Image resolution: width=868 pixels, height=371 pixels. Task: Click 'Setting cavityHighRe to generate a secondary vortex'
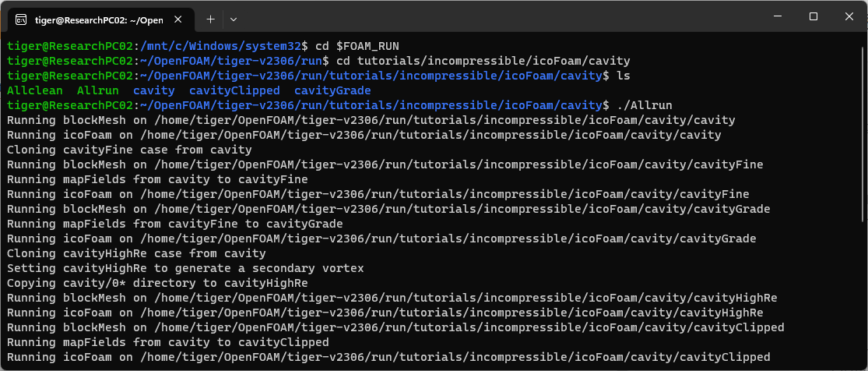coord(185,268)
